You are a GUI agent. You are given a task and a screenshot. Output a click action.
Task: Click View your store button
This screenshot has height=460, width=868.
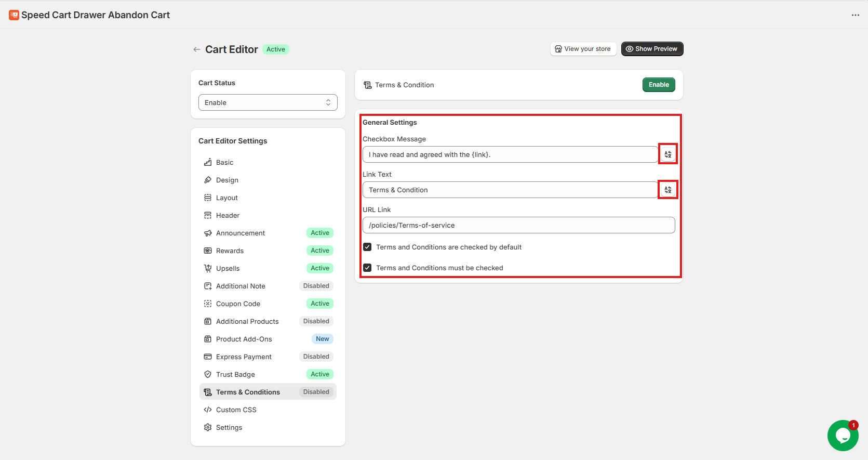[583, 49]
